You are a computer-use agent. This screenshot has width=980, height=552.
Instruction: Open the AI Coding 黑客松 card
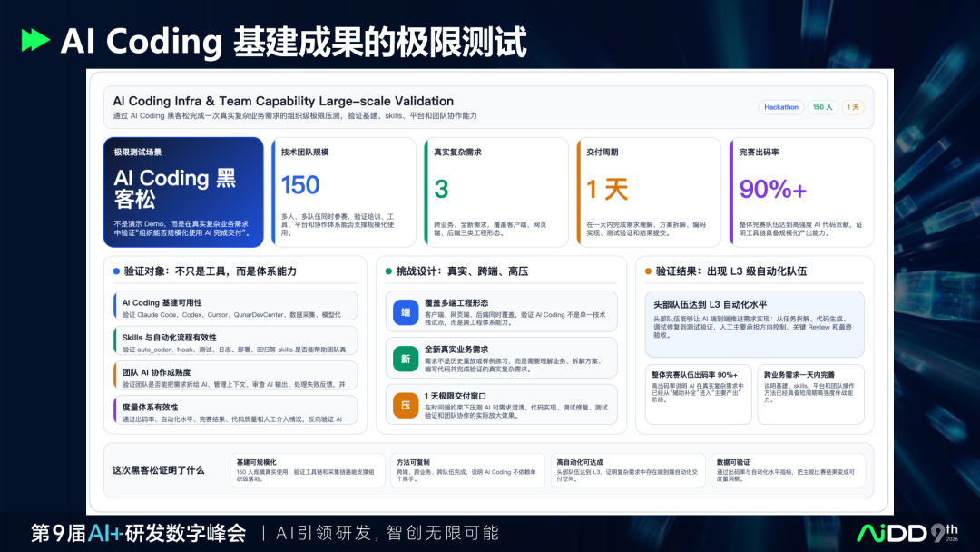point(183,192)
